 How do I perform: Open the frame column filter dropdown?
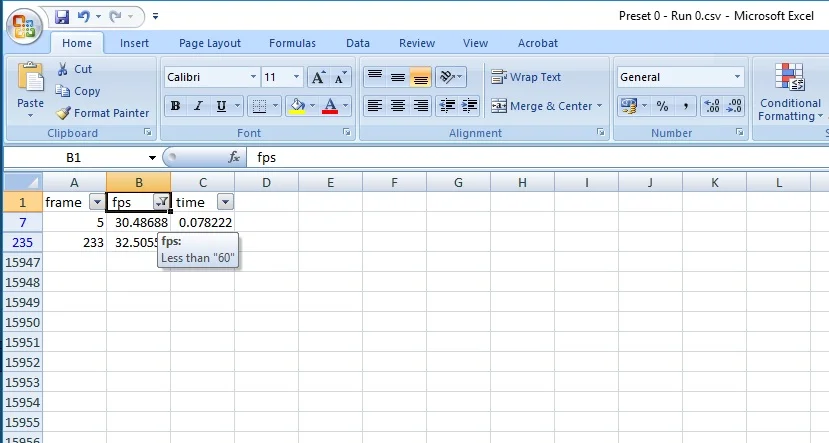[x=97, y=202]
